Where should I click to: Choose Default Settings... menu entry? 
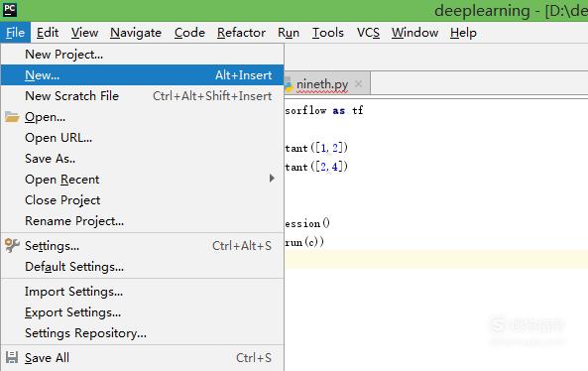pos(142,267)
